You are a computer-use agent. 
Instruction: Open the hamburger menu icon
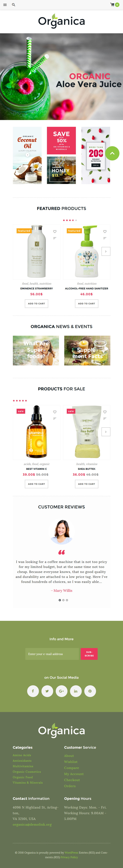pyautogui.click(x=5, y=5)
